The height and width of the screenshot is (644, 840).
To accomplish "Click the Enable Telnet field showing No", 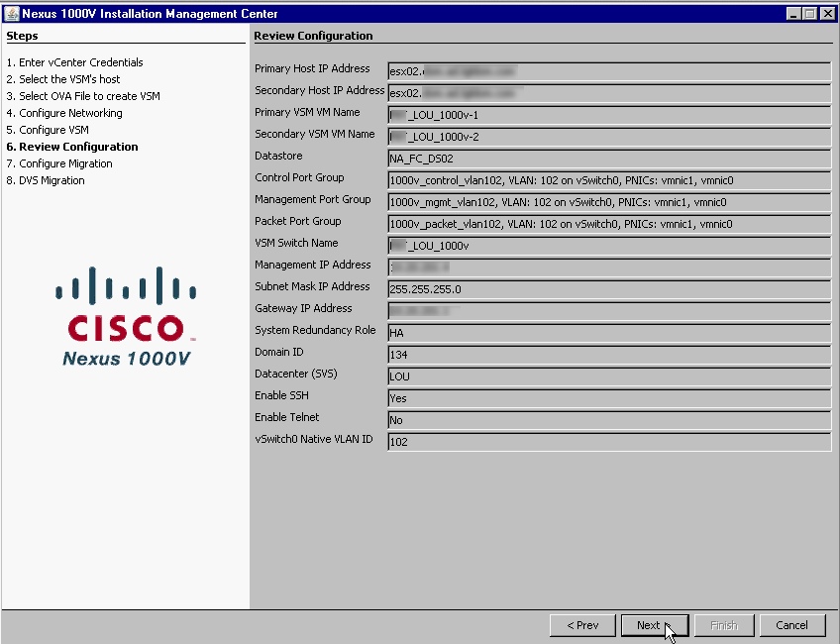I will tap(609, 420).
